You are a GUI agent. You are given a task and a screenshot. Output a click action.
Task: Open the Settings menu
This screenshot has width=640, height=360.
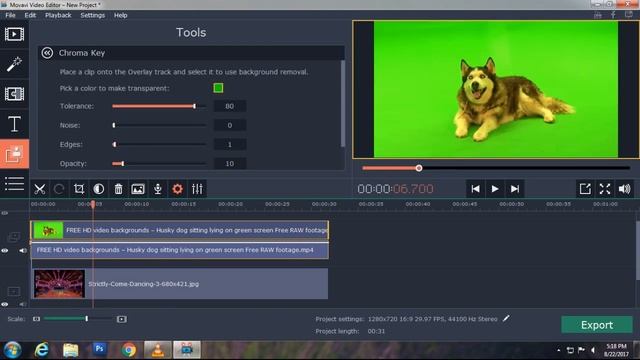[x=93, y=15]
